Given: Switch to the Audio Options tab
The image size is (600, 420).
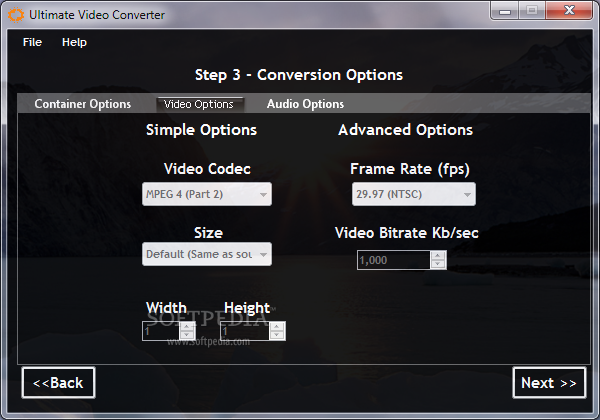Looking at the screenshot, I should click(305, 104).
